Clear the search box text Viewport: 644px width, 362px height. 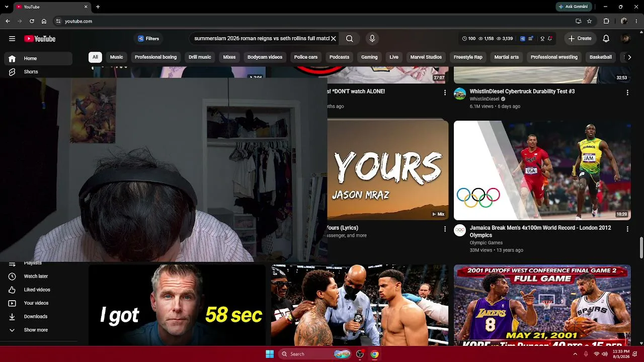pyautogui.click(x=333, y=39)
